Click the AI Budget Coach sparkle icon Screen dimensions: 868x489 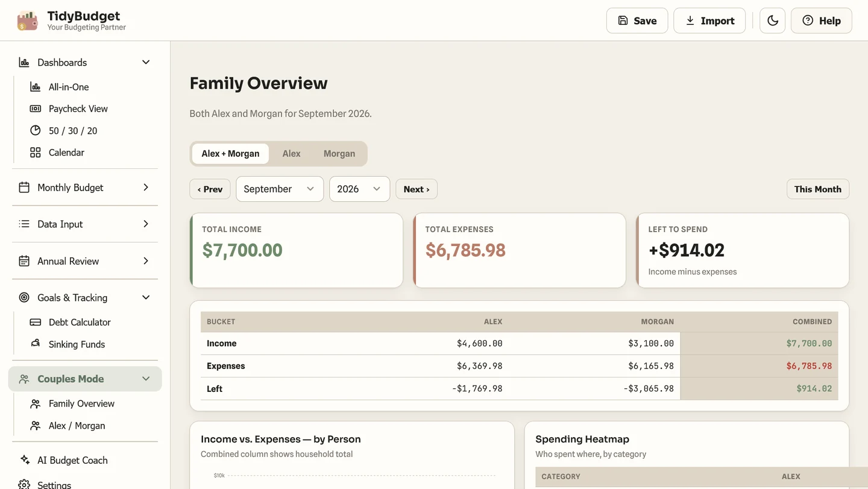(x=24, y=460)
